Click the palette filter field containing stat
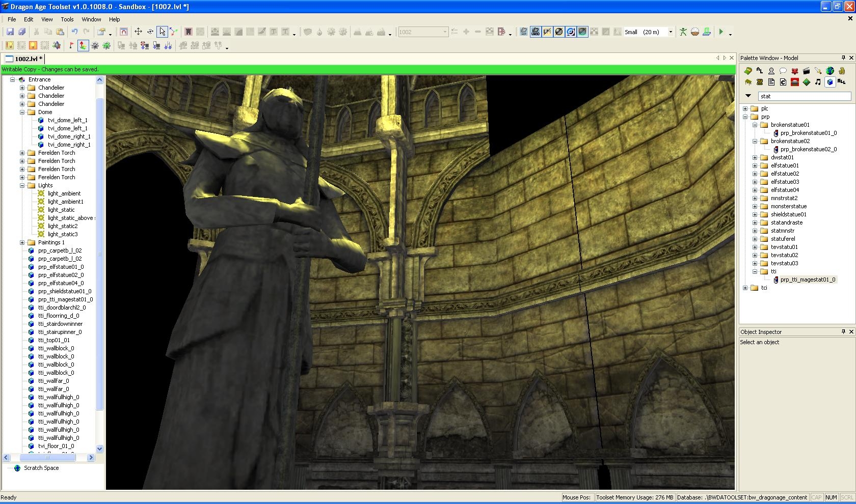The height and width of the screenshot is (504, 856). tap(805, 96)
